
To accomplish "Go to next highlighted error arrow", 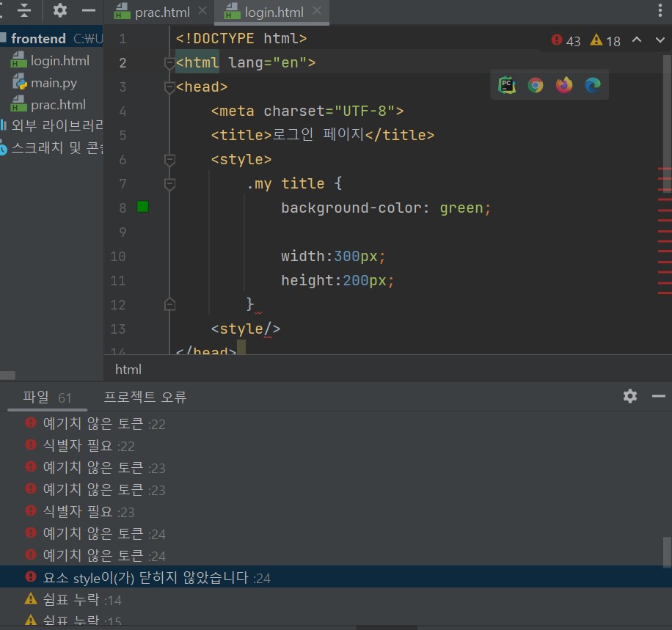I will tap(660, 40).
